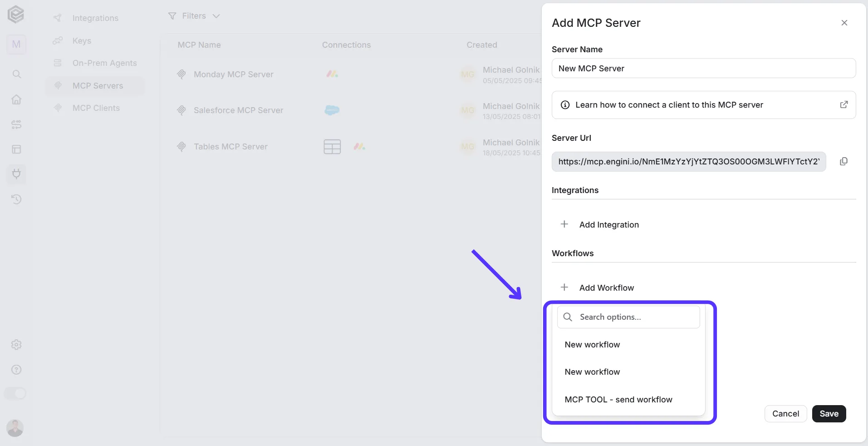
Task: Open external link icon beside Learn how
Action: tap(844, 105)
